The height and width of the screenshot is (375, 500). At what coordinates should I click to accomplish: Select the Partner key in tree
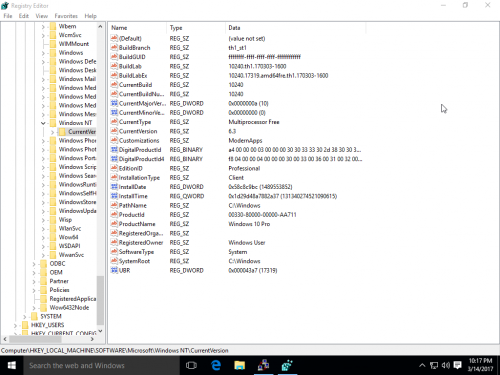click(x=59, y=281)
